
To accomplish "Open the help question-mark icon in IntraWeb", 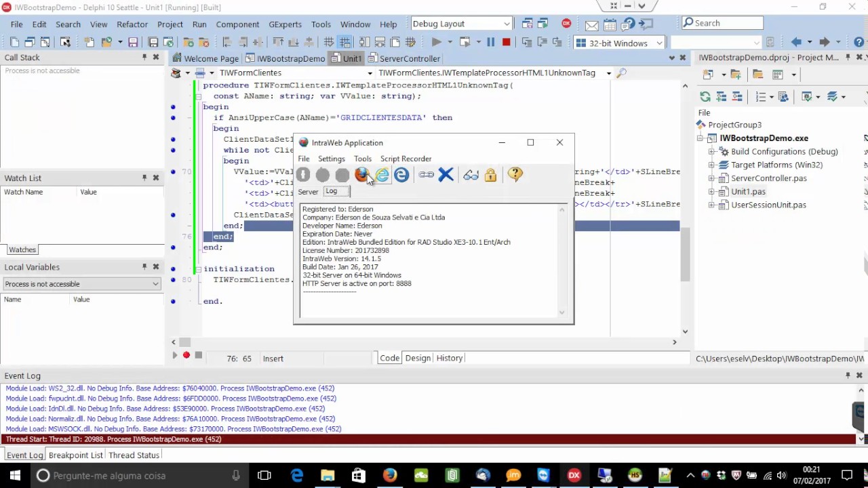I will 515,175.
